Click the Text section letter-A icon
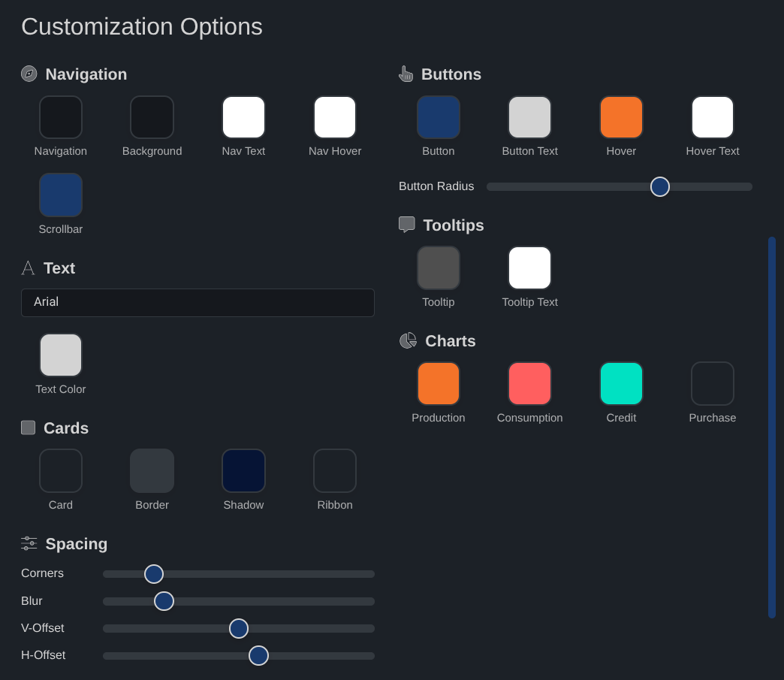The height and width of the screenshot is (680, 784). [x=28, y=267]
